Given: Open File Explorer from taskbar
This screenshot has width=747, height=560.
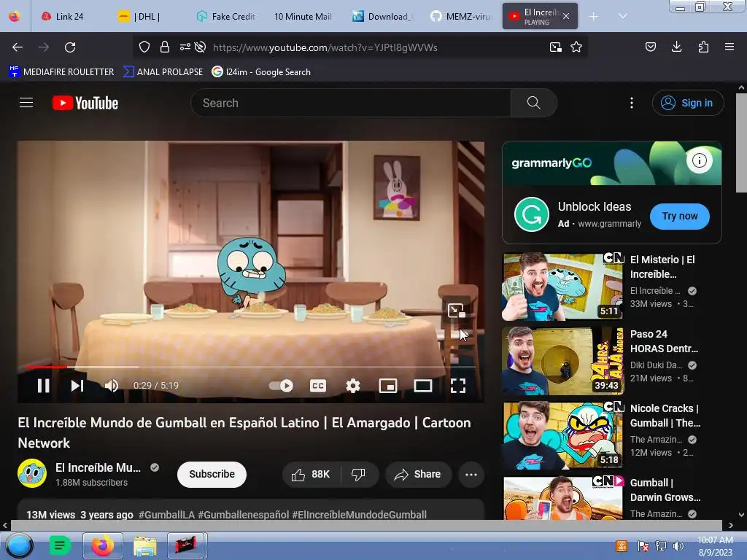Looking at the screenshot, I should (145, 545).
